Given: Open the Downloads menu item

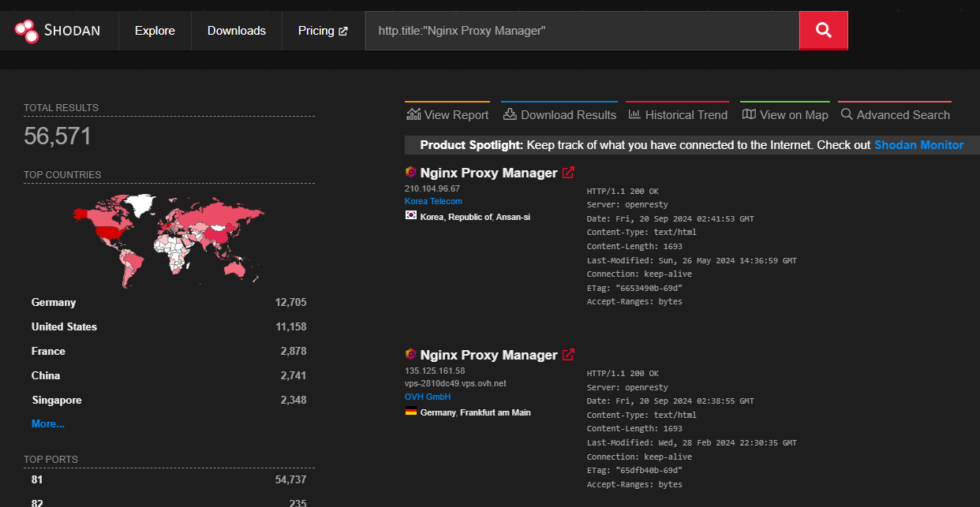Looking at the screenshot, I should tap(237, 31).
